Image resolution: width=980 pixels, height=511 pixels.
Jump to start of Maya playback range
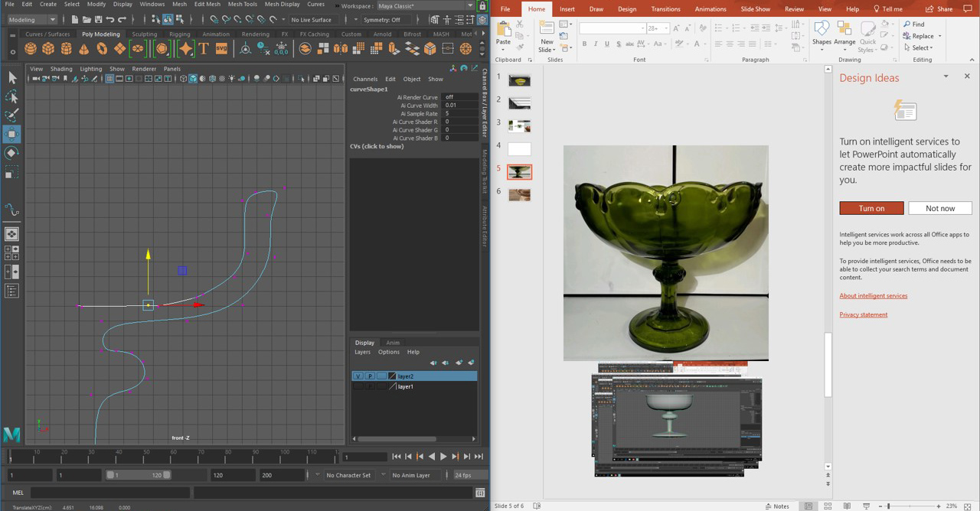coord(396,456)
